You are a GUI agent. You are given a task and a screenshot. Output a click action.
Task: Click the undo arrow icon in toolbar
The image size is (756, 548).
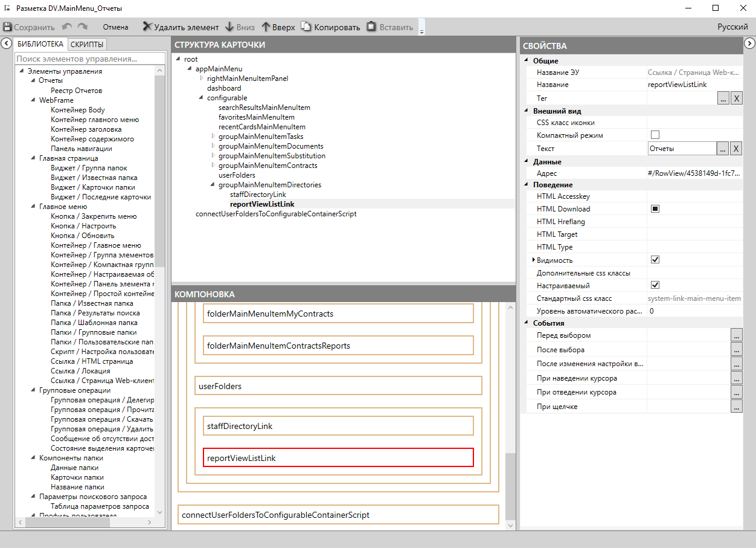coord(66,27)
